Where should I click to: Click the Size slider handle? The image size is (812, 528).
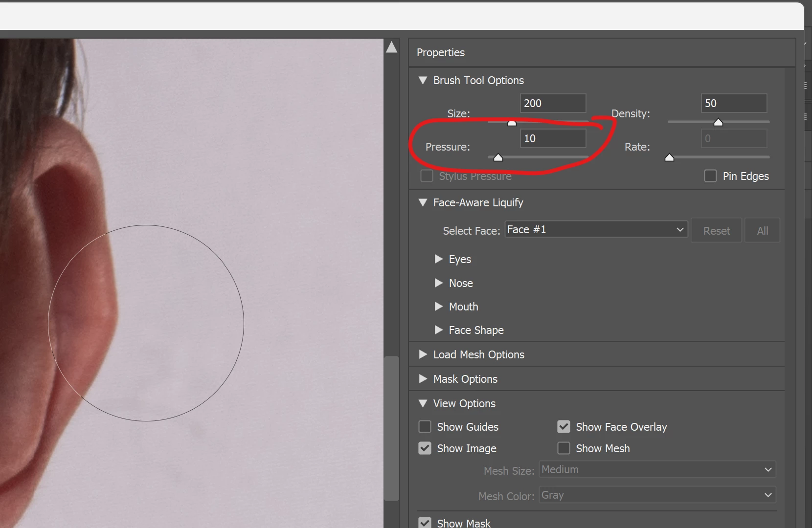[x=512, y=123]
